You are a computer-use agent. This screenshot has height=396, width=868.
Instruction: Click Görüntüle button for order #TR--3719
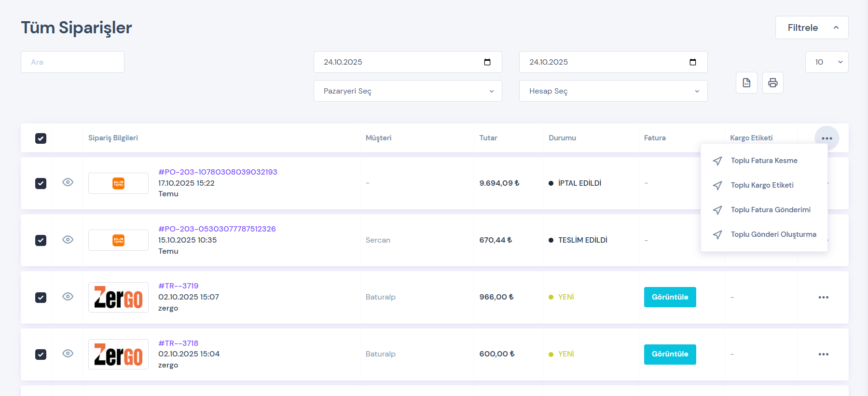tap(670, 297)
